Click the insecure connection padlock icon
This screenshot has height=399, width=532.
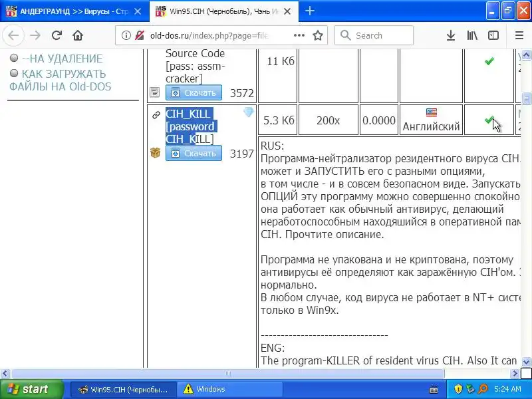[x=140, y=35]
